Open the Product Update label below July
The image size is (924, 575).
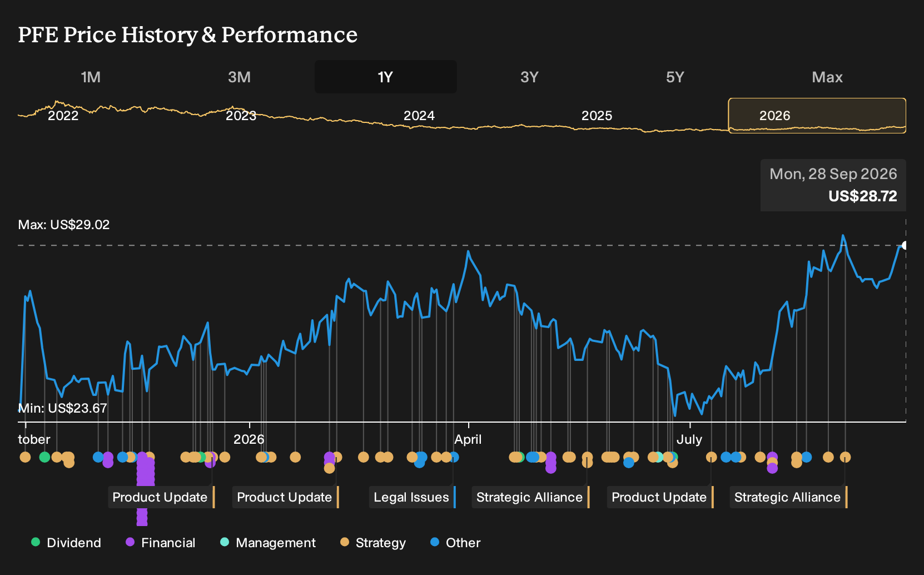click(x=660, y=497)
